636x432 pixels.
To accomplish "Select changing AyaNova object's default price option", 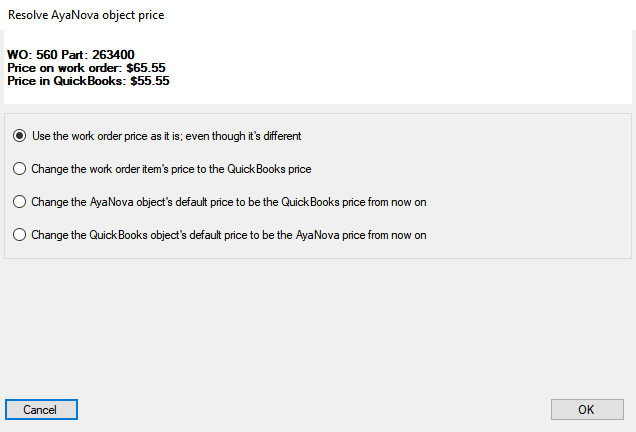I will [x=20, y=202].
